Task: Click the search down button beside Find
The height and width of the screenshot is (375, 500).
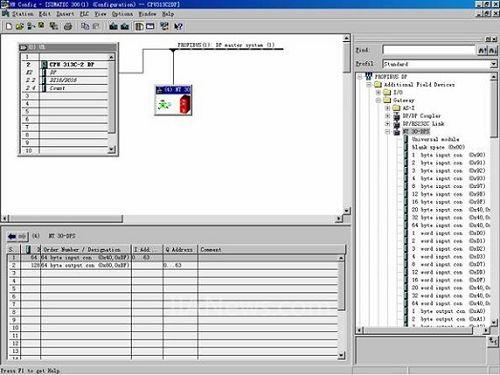Action: tap(482, 50)
